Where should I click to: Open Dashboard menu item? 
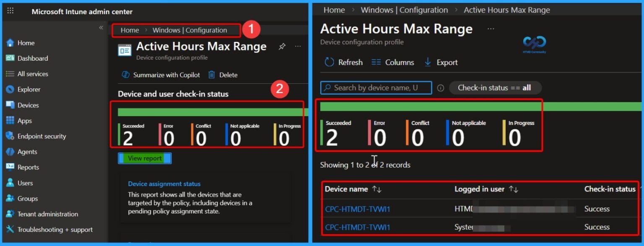click(x=33, y=58)
